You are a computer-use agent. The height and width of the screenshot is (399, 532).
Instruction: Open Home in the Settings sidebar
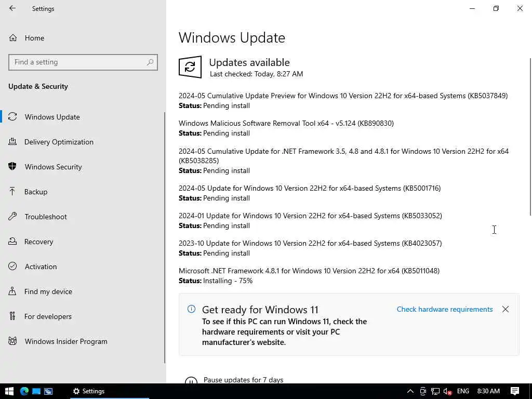tap(34, 38)
